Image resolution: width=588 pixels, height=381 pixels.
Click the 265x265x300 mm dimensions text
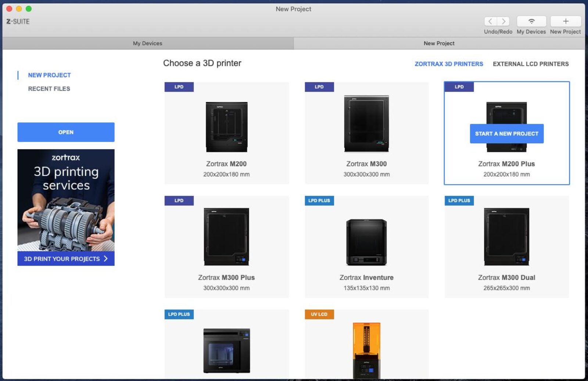[506, 288]
